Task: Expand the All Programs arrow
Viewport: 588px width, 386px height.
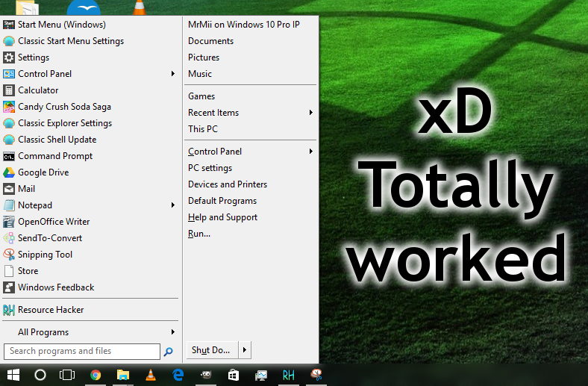Action: pyautogui.click(x=173, y=331)
